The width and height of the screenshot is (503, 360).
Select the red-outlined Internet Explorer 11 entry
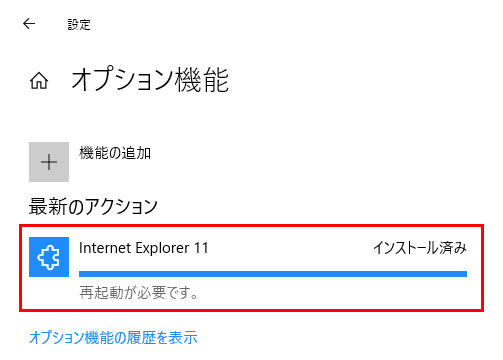tap(251, 268)
